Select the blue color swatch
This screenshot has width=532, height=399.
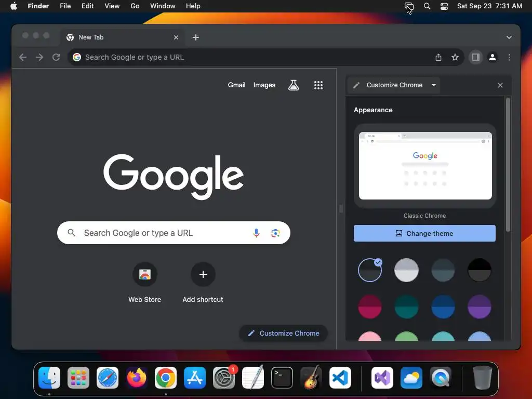click(x=443, y=307)
